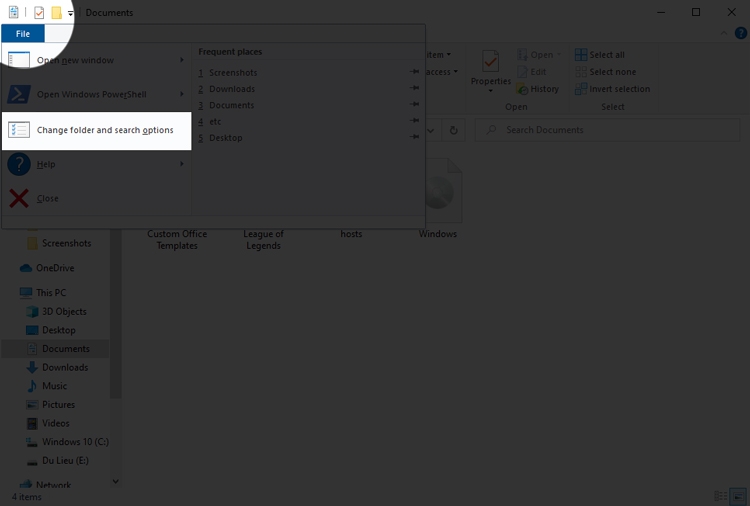Screen dimensions: 750x506
Task: Select Documents in navigation pane
Action: (55, 349)
